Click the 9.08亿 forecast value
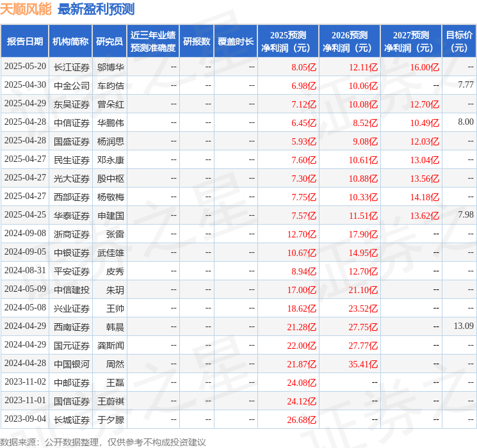The width and height of the screenshot is (477, 448). point(366,141)
